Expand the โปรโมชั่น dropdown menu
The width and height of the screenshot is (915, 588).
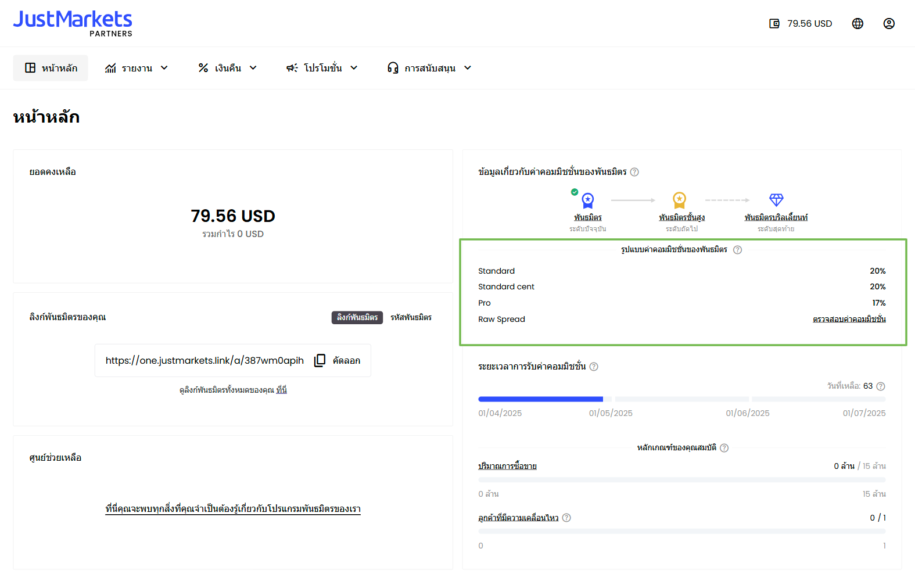(322, 68)
